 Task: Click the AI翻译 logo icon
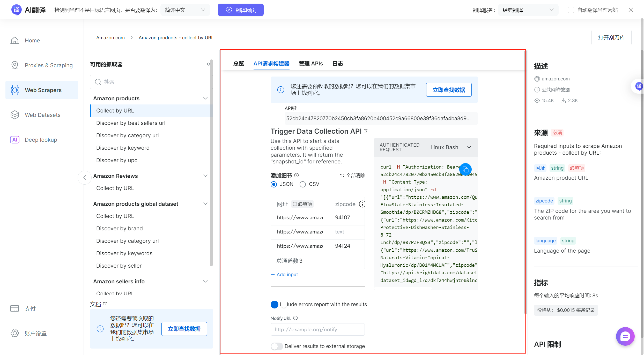point(16,10)
